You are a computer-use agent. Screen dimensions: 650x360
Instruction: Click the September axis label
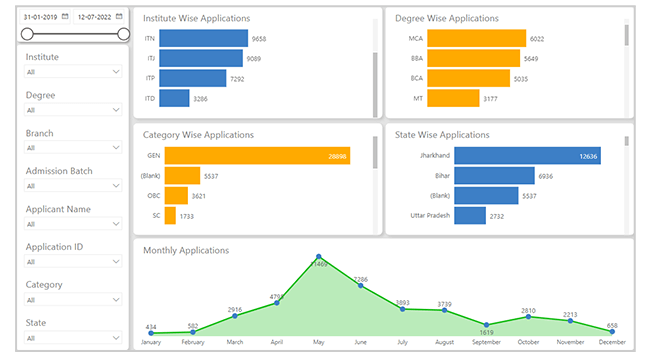click(486, 342)
